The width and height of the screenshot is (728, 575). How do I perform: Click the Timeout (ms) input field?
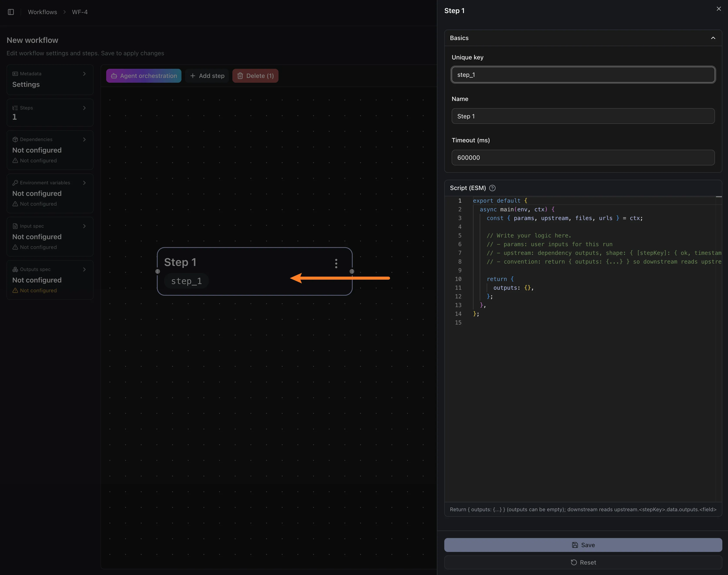pos(583,158)
